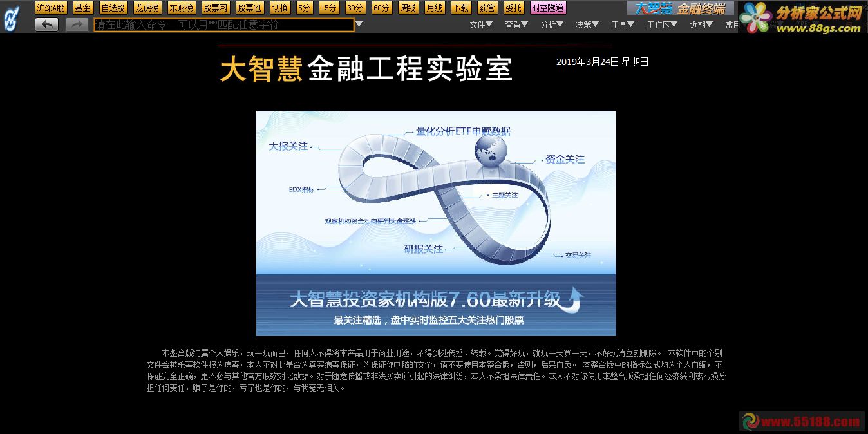Open the 龙虎榜 ranking button

[147, 8]
